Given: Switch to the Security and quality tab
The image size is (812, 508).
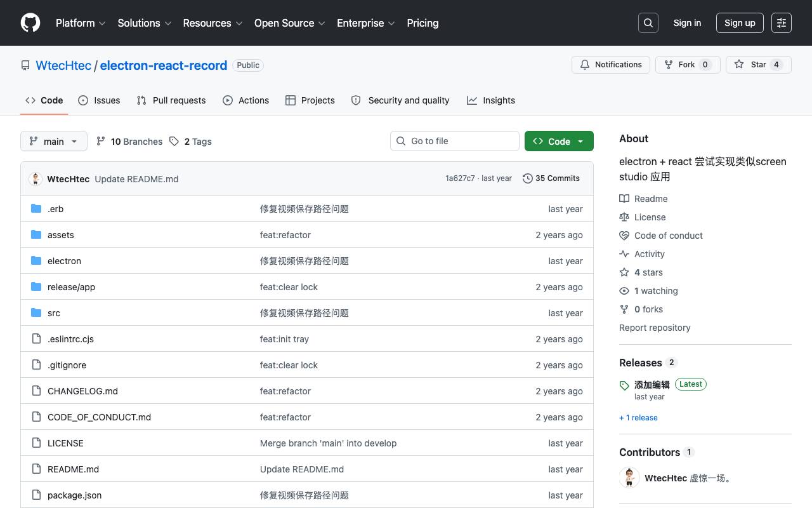Looking at the screenshot, I should (x=400, y=100).
